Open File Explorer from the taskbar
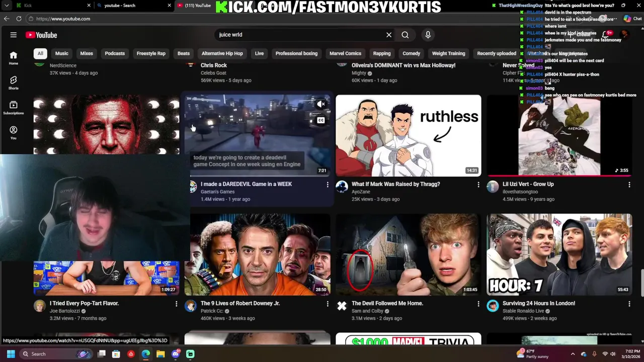Image resolution: width=644 pixels, height=362 pixels. [x=160, y=354]
